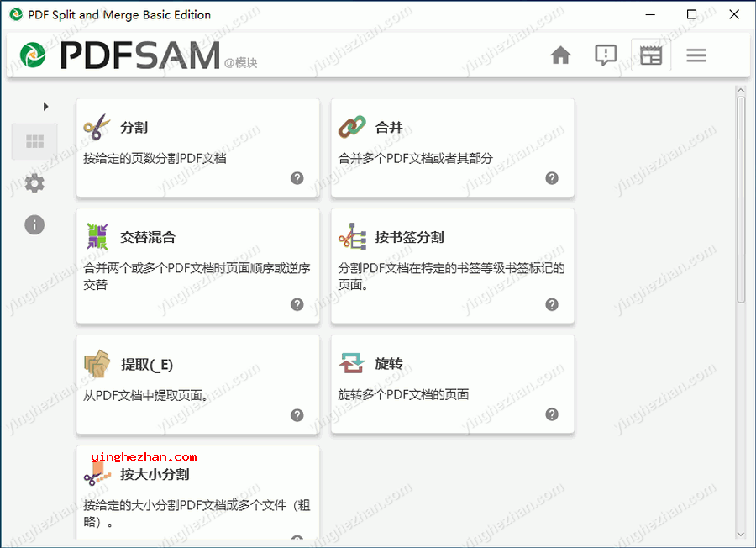The width and height of the screenshot is (756, 548).
Task: Open help for the 分割 module
Action: coord(297,178)
